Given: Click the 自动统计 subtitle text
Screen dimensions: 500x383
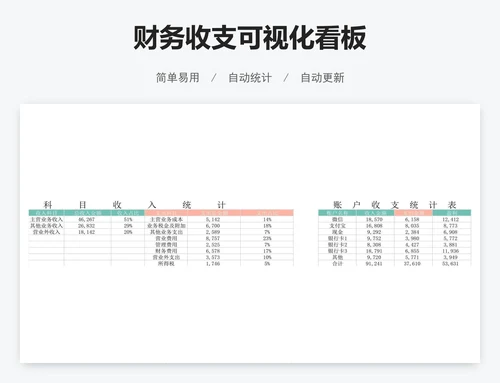Looking at the screenshot, I should [x=250, y=78].
